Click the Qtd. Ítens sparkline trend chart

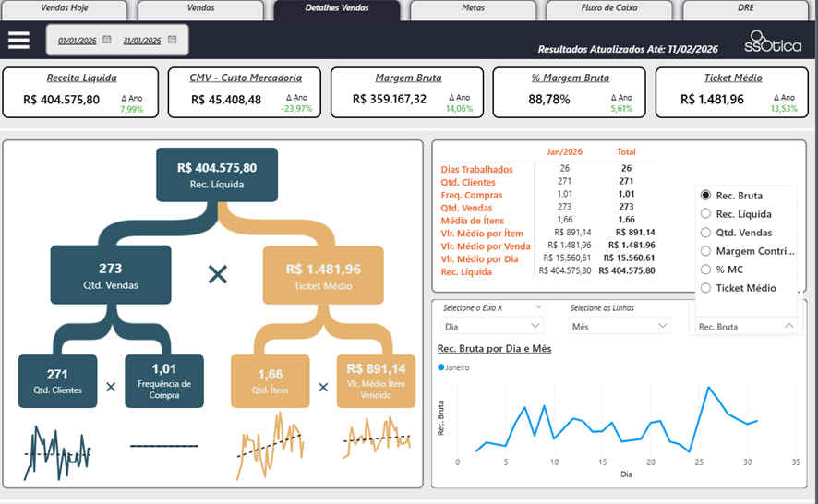pyautogui.click(x=271, y=445)
